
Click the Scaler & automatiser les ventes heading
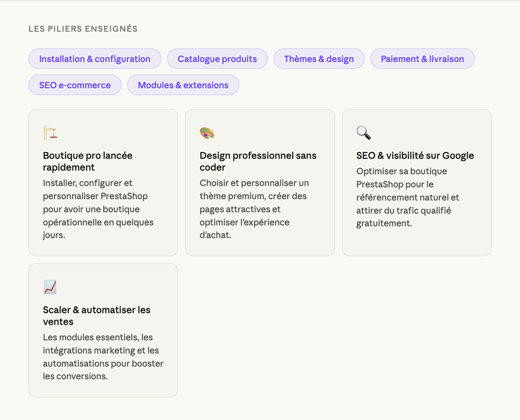(x=96, y=316)
